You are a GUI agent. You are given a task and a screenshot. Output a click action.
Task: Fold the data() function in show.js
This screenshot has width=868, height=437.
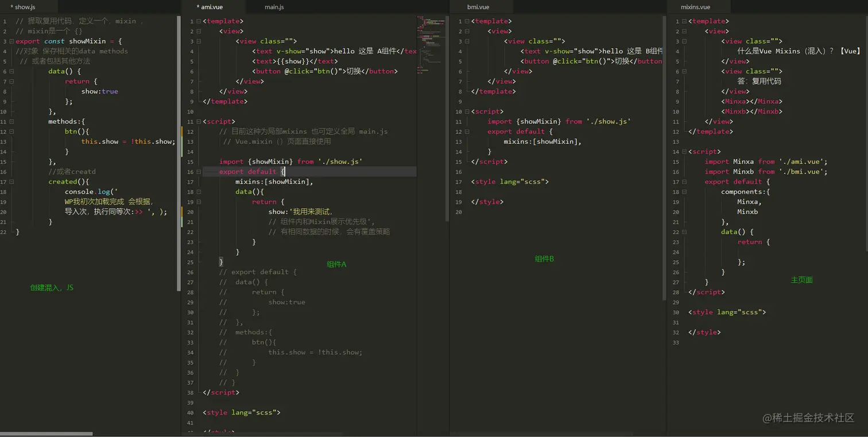(x=11, y=71)
